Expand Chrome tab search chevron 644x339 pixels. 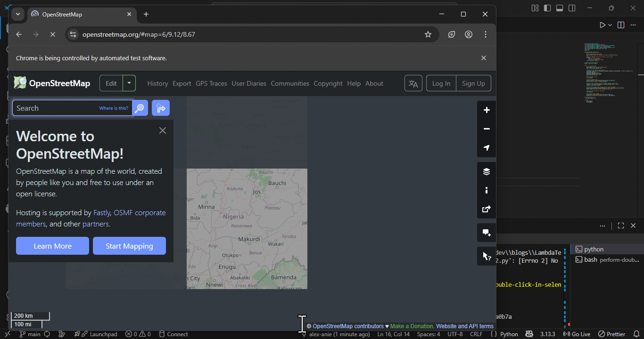tap(18, 14)
